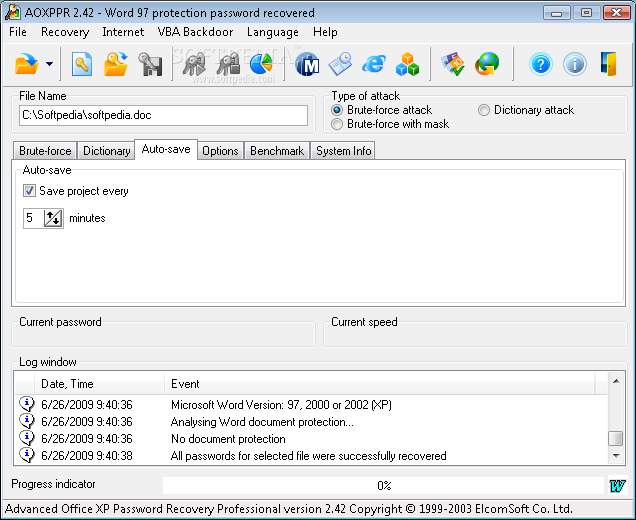The image size is (636, 520).
Task: Switch to the Benchmark tab
Action: tap(277, 151)
